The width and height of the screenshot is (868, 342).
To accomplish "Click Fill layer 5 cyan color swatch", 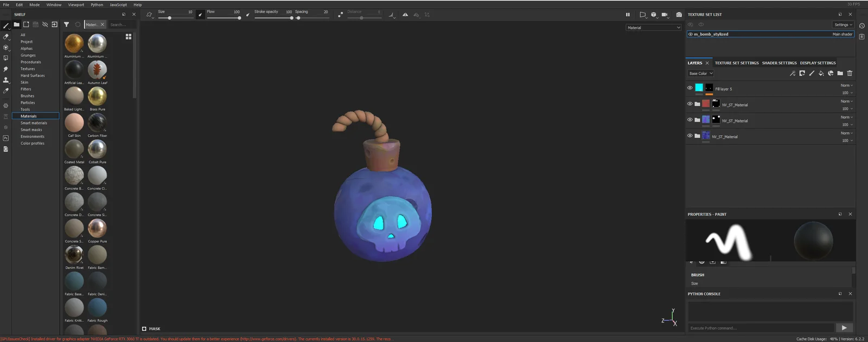I will [699, 87].
